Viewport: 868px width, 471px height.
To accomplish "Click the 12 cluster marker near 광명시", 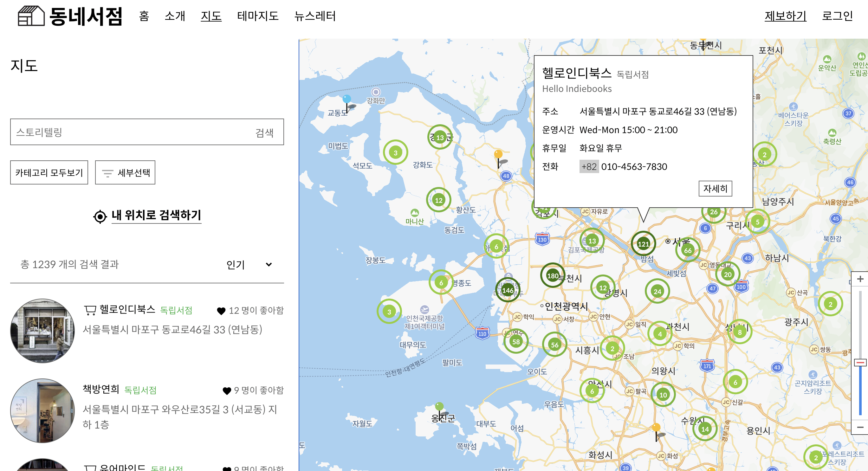I will (x=603, y=287).
